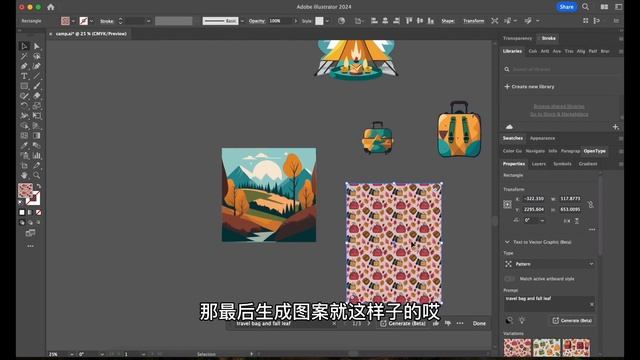The height and width of the screenshot is (360, 640).
Task: Toggle constrain width and height proportions
Action: (591, 204)
